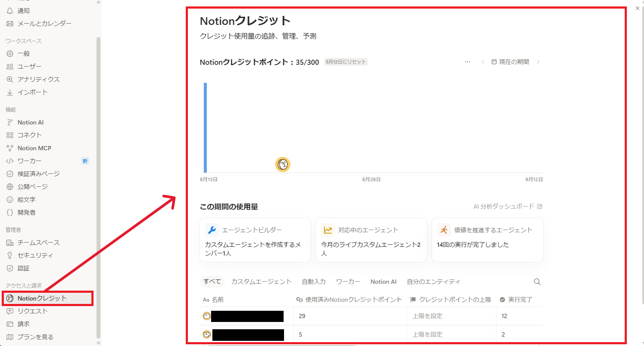Switch to the Notion AI tab above the table
This screenshot has width=644, height=346.
pos(383,282)
